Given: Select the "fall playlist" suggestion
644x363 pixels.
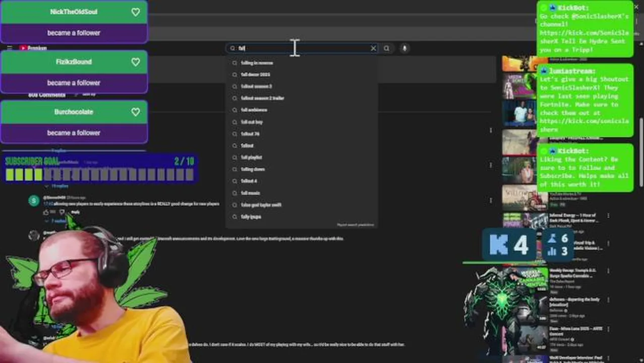Looking at the screenshot, I should (302, 157).
